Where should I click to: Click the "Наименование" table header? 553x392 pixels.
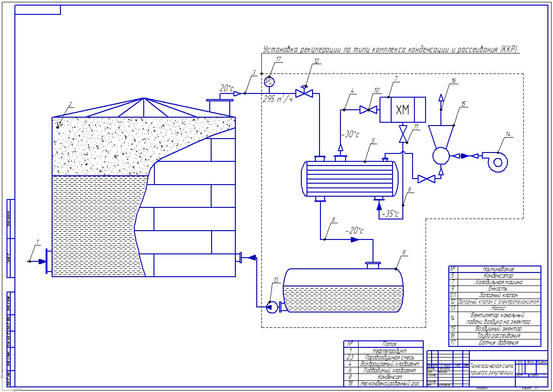coord(498,269)
